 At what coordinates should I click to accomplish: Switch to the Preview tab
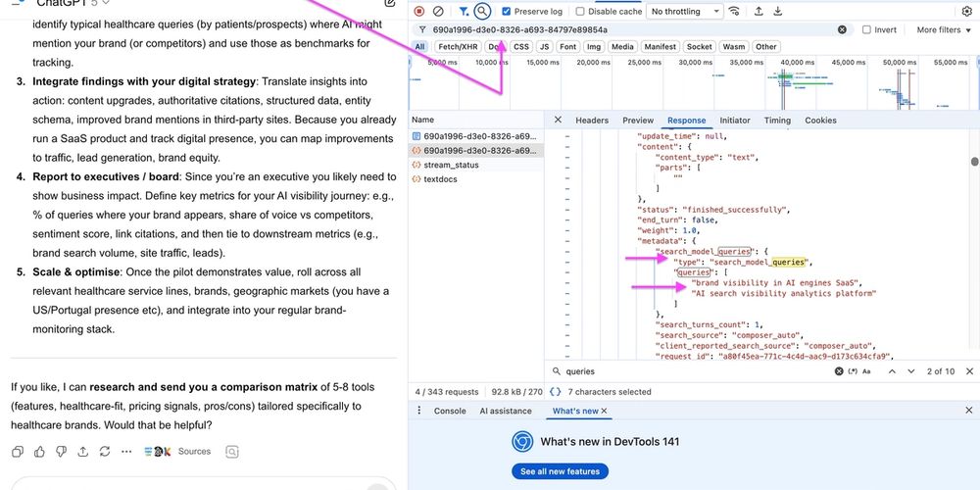(638, 120)
